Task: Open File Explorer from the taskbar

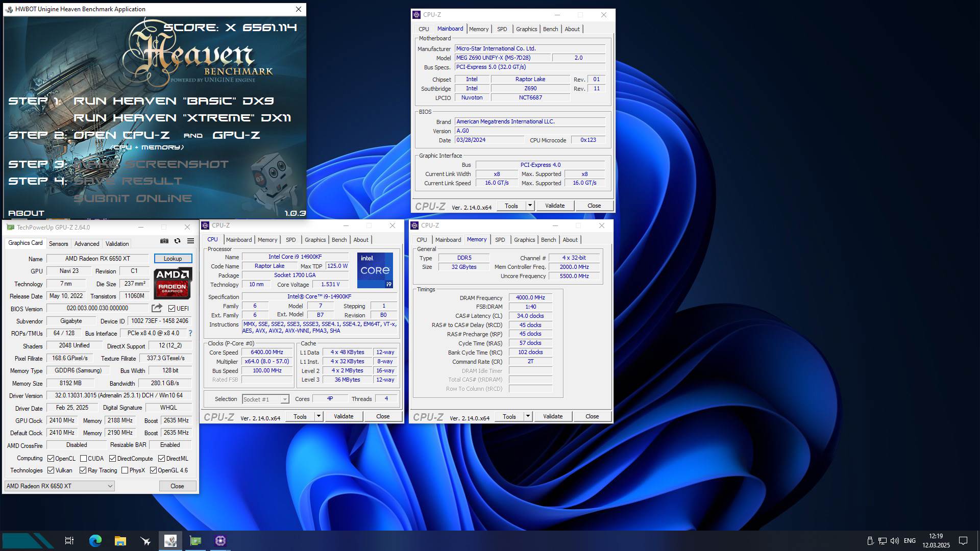Action: click(120, 541)
